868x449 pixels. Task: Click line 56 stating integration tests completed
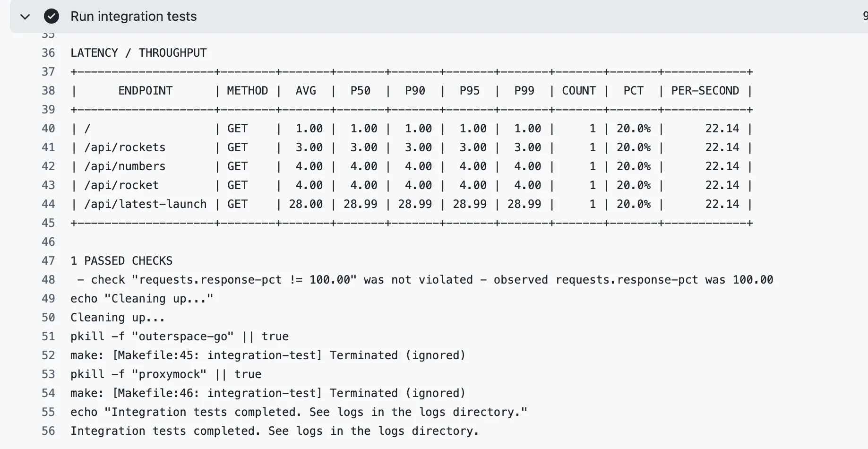(x=48, y=431)
